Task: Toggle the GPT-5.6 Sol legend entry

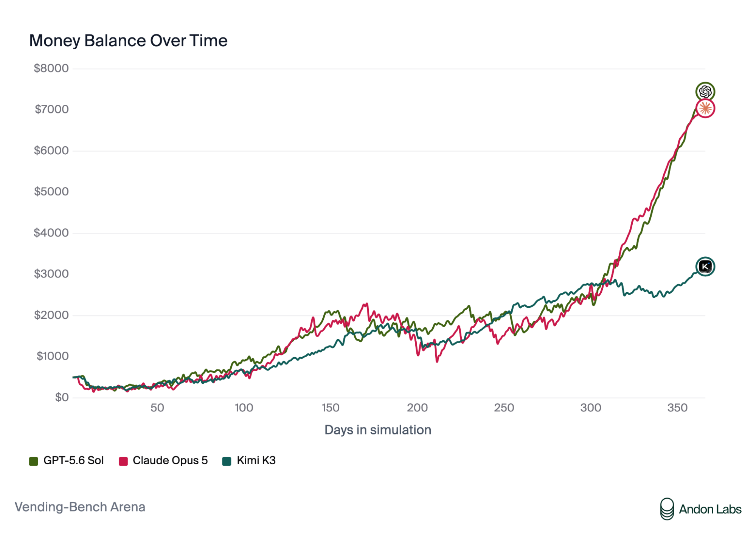Action: 66,461
